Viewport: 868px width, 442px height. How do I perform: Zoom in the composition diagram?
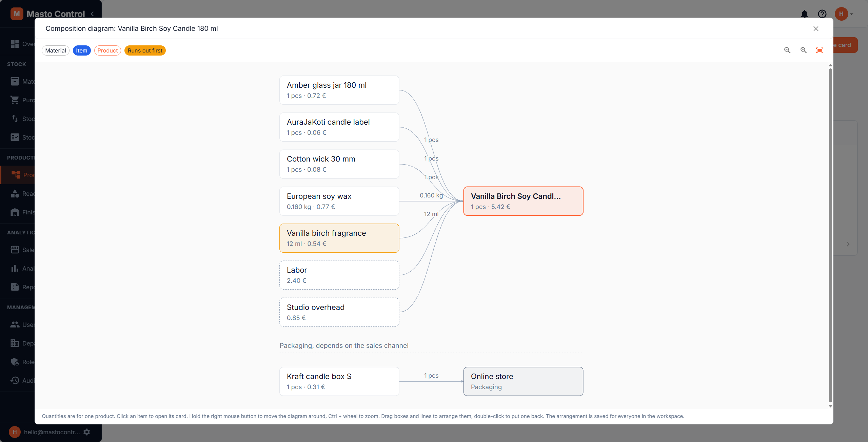coord(804,50)
